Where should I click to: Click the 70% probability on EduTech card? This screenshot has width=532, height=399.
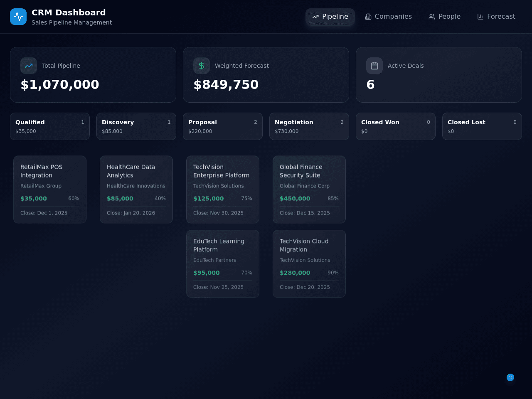click(x=247, y=273)
